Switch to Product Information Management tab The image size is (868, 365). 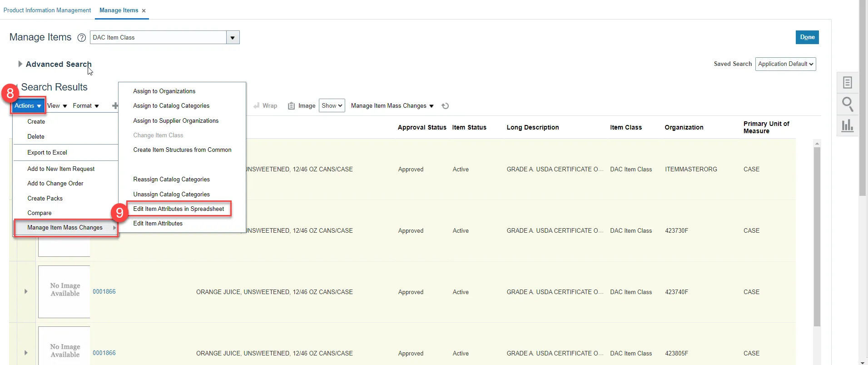[47, 10]
